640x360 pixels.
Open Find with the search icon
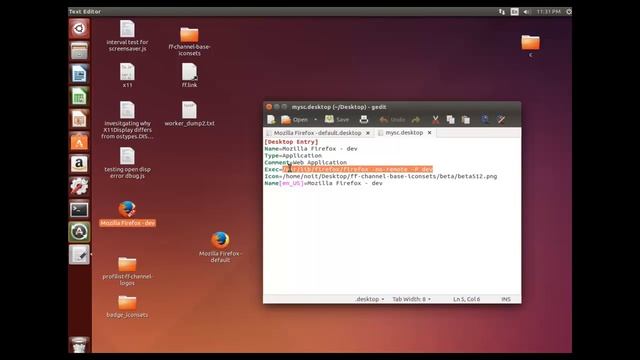click(x=485, y=120)
